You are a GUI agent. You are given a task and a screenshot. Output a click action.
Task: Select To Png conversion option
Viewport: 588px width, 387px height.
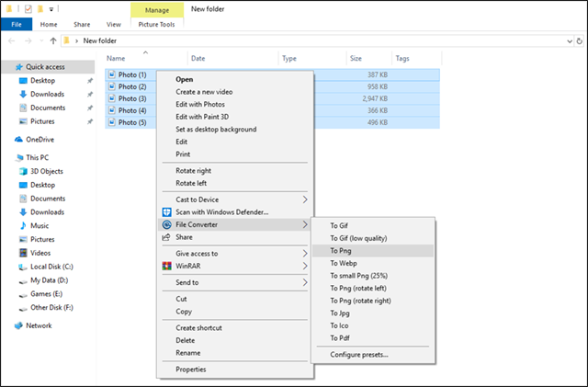click(342, 250)
